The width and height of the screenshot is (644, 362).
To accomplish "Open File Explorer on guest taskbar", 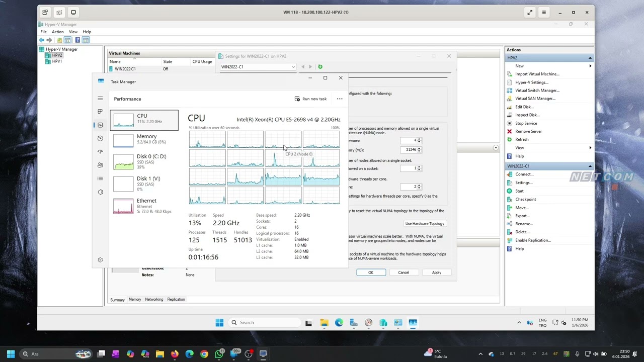I will tap(324, 323).
